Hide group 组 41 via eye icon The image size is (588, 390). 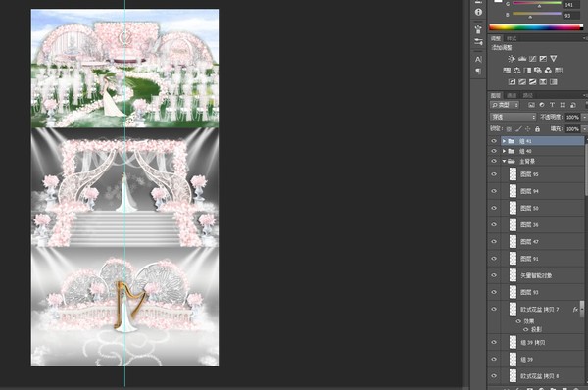[x=494, y=141]
